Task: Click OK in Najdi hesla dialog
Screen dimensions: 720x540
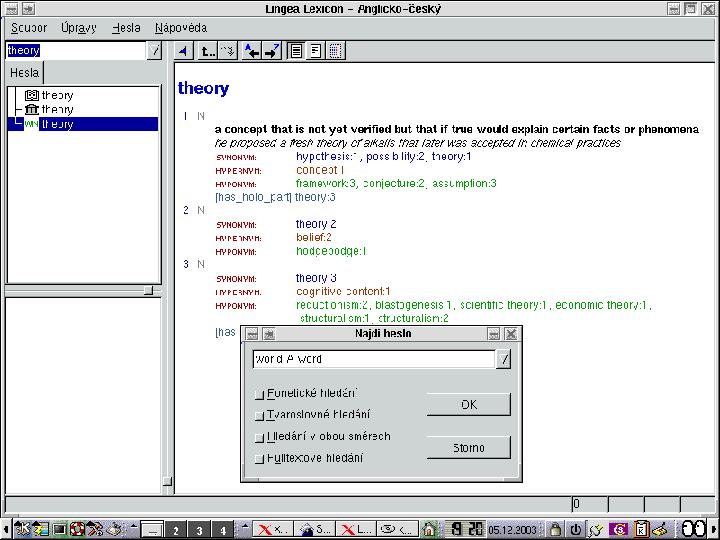Action: tap(469, 405)
